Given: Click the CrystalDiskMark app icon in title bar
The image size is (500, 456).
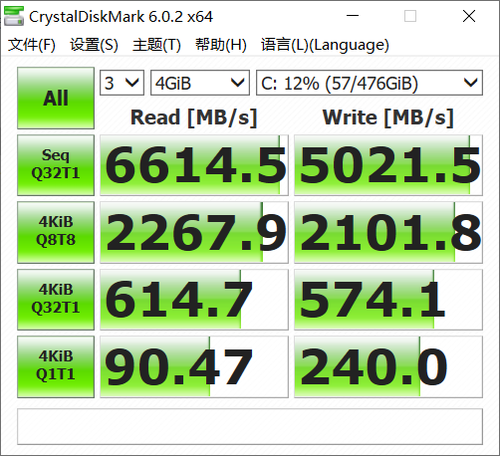Looking at the screenshot, I should (14, 16).
